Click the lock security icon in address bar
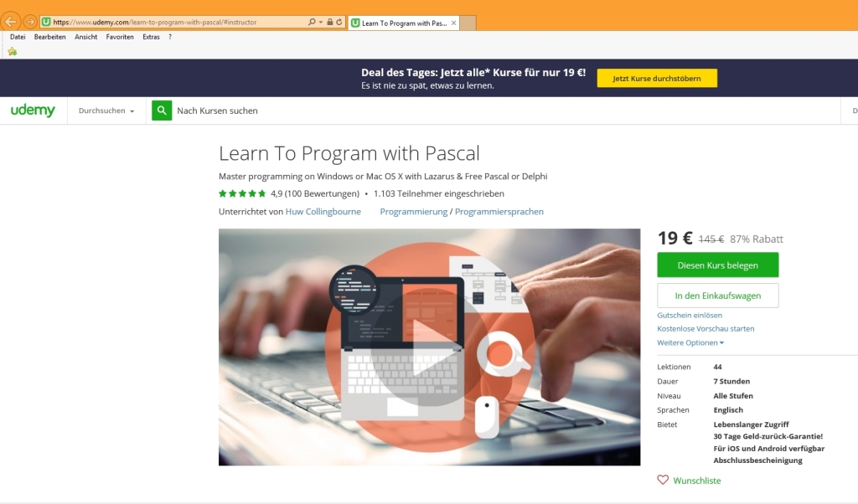 pyautogui.click(x=330, y=22)
